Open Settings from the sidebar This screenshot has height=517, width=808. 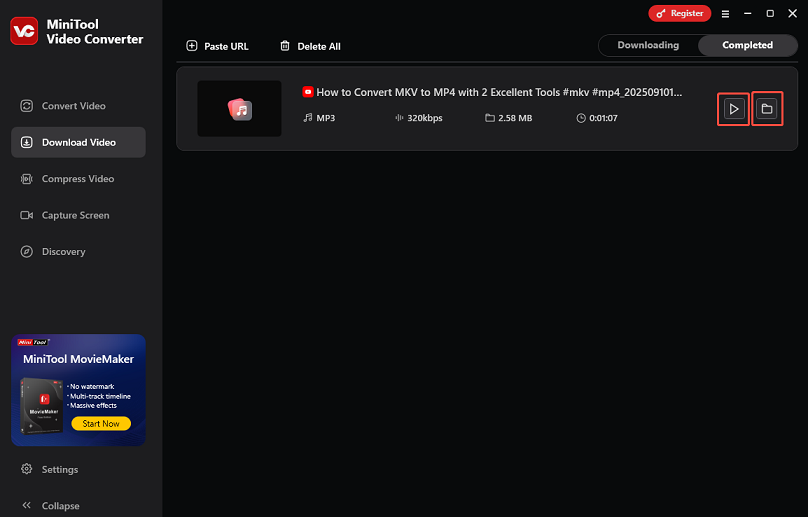49,470
